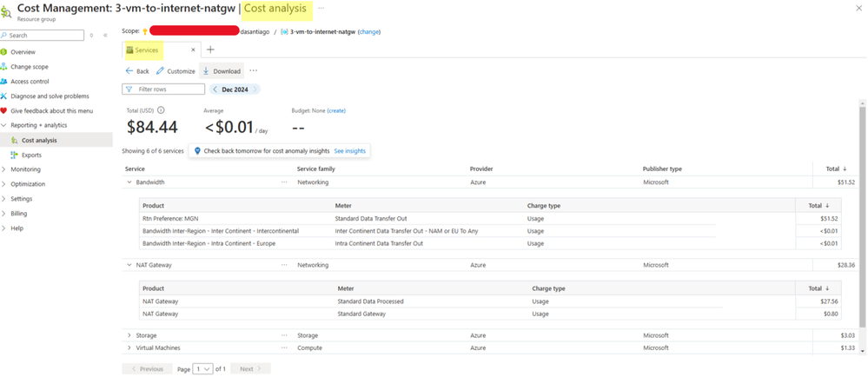868x377 pixels.
Task: Click Standard Data Processed meter cell
Action: tap(370, 301)
